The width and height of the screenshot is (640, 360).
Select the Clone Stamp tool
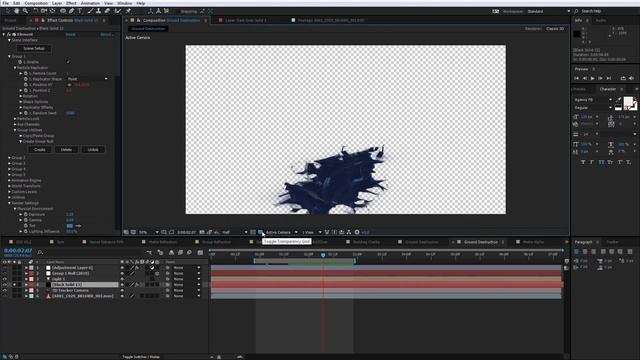[x=98, y=11]
